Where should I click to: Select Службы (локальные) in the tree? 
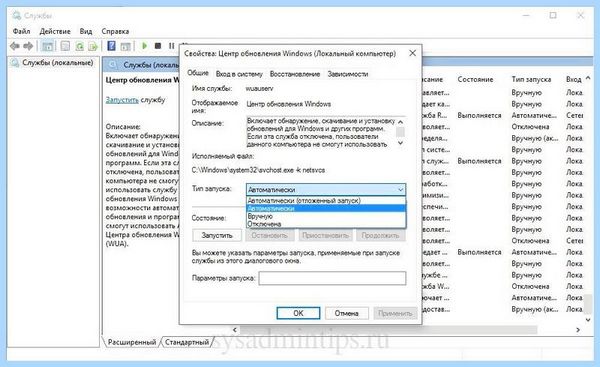pyautogui.click(x=57, y=62)
